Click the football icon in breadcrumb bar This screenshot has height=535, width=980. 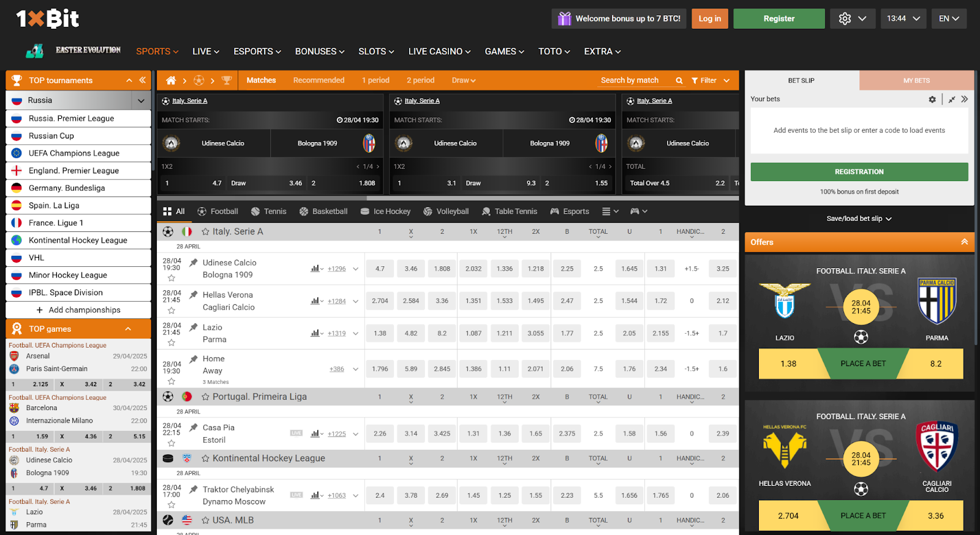pyautogui.click(x=199, y=80)
